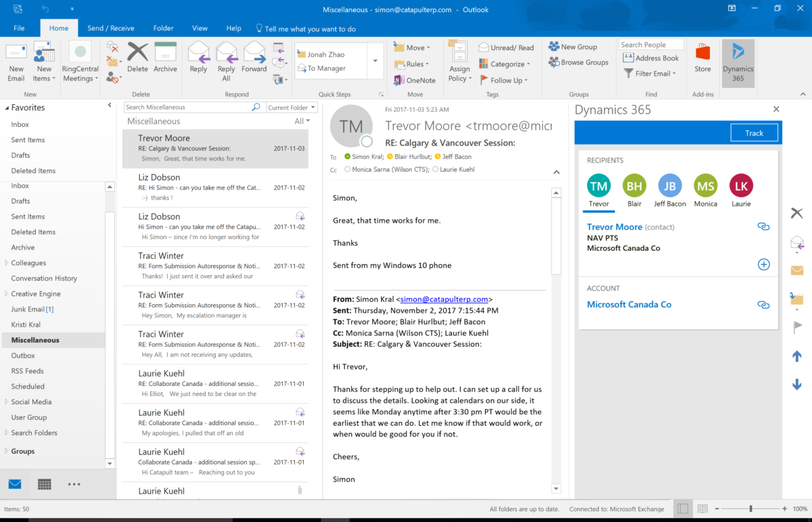Open the All filter dropdown in message list

[x=302, y=121]
